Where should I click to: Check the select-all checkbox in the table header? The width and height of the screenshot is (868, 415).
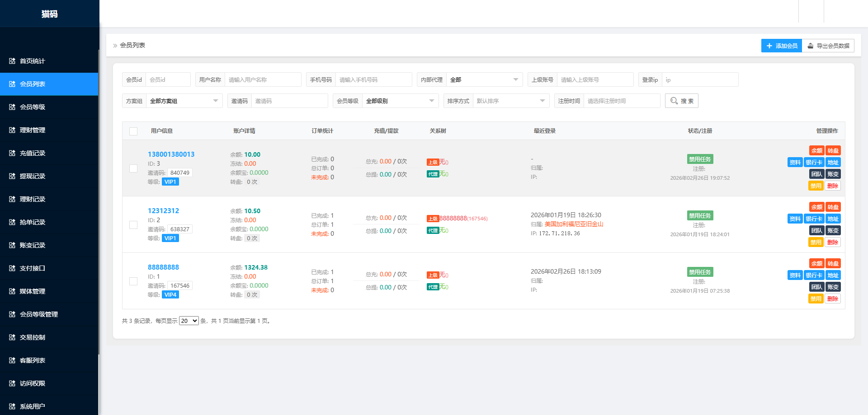click(x=133, y=131)
